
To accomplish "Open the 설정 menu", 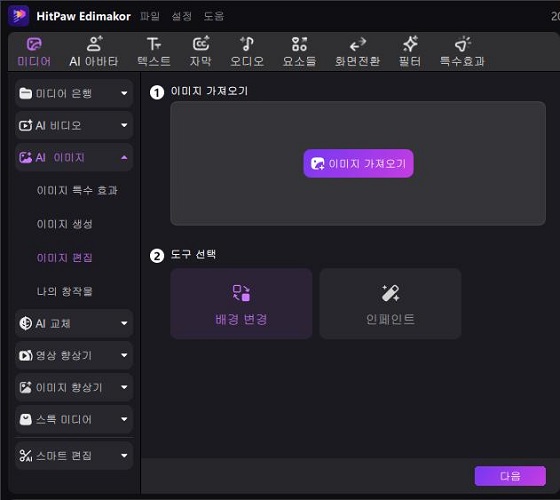I will coord(182,16).
